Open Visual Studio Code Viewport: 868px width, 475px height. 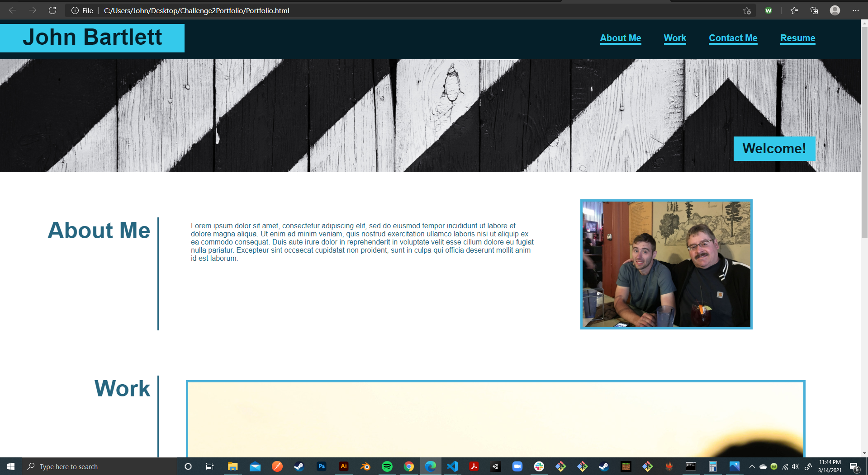[x=452, y=466]
